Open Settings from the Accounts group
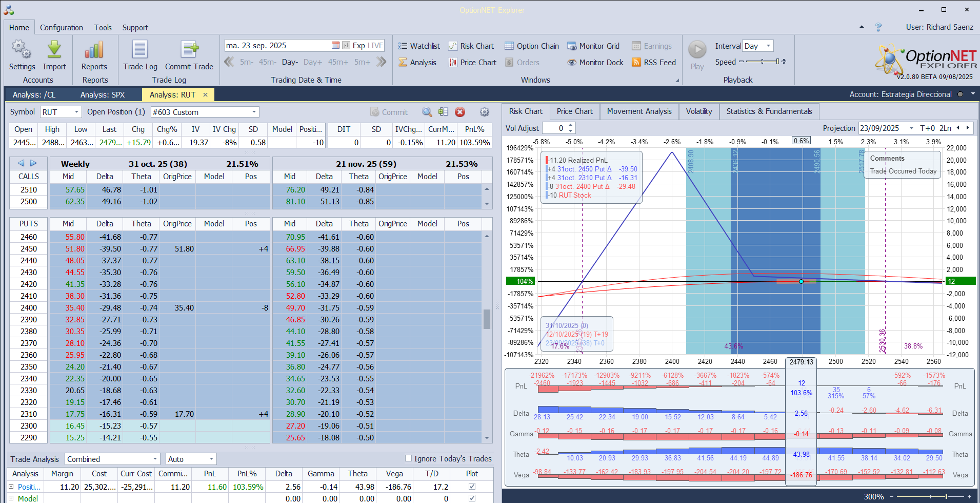Screen dimensions: 980x503 click(22, 55)
